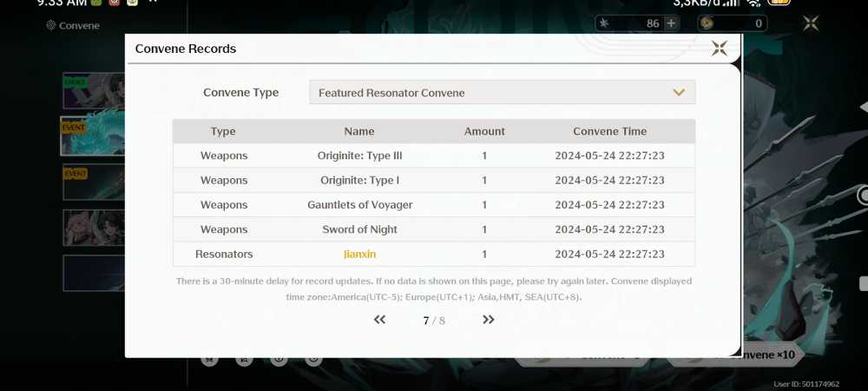Screen dimensions: 868x391
Task: Open the Convene Type dropdown
Action: pos(502,92)
